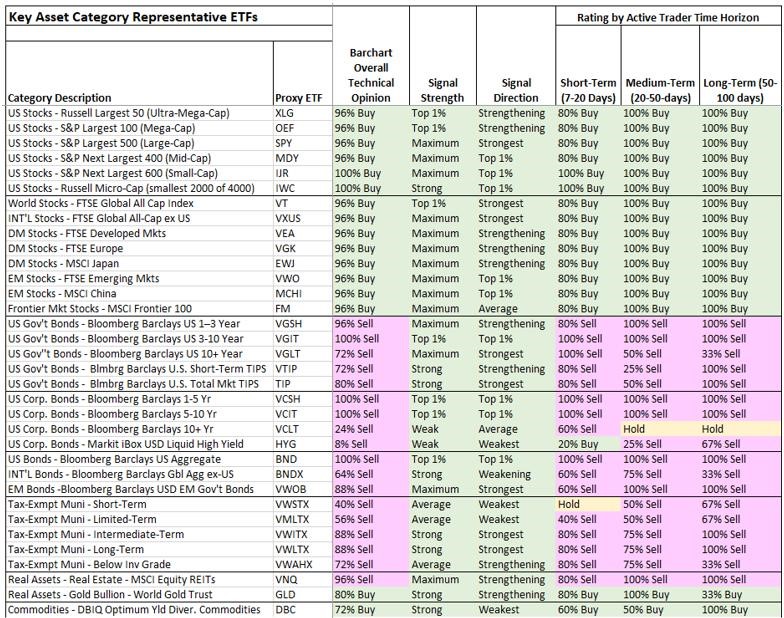This screenshot has height=618, width=784.
Task: Click the 'Rating by Active Trader Time Horizon' header
Action: [x=668, y=18]
